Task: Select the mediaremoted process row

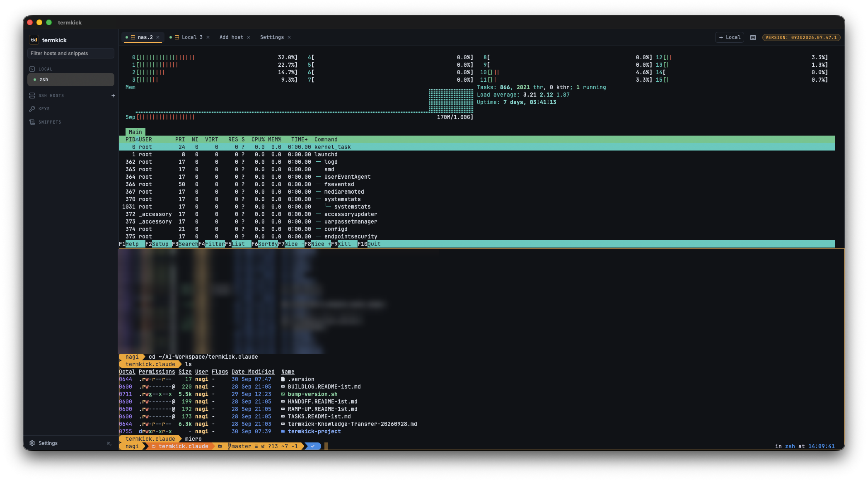Action: (x=476, y=192)
